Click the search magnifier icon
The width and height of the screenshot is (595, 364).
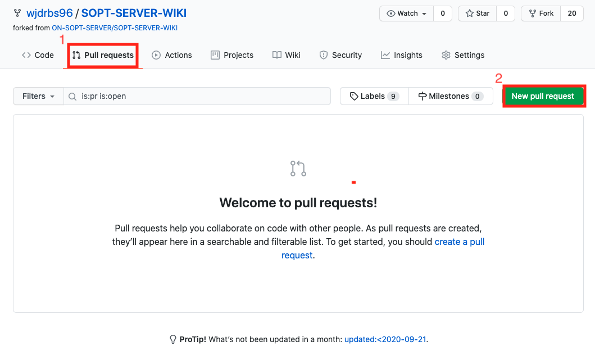pyautogui.click(x=72, y=97)
